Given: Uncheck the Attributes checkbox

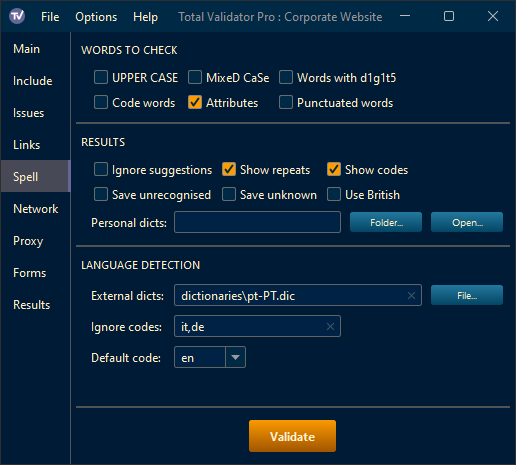Looking at the screenshot, I should point(195,102).
